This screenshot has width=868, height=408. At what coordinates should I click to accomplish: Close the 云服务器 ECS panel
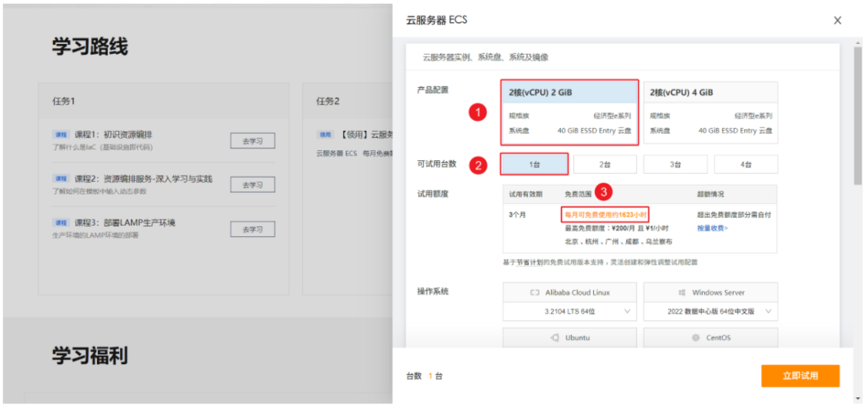pos(837,21)
